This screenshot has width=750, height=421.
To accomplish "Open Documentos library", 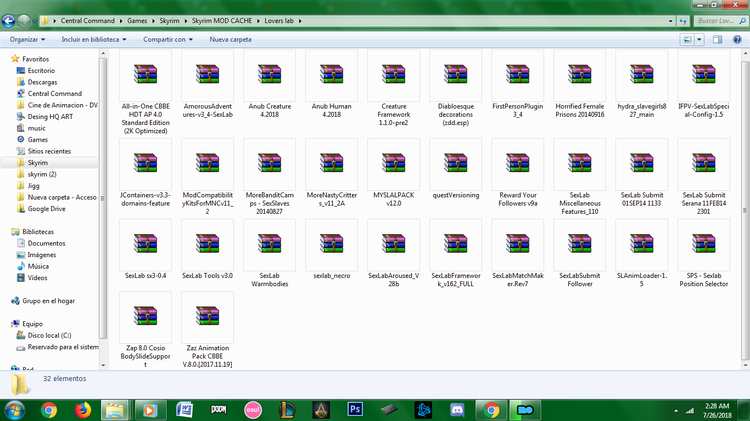I will (x=46, y=243).
